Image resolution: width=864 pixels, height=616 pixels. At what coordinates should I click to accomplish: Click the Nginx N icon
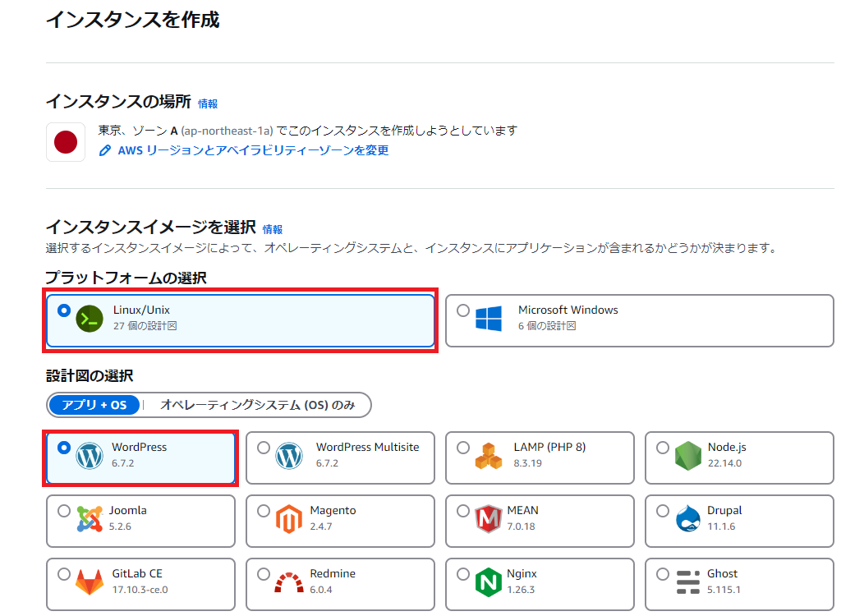489,582
